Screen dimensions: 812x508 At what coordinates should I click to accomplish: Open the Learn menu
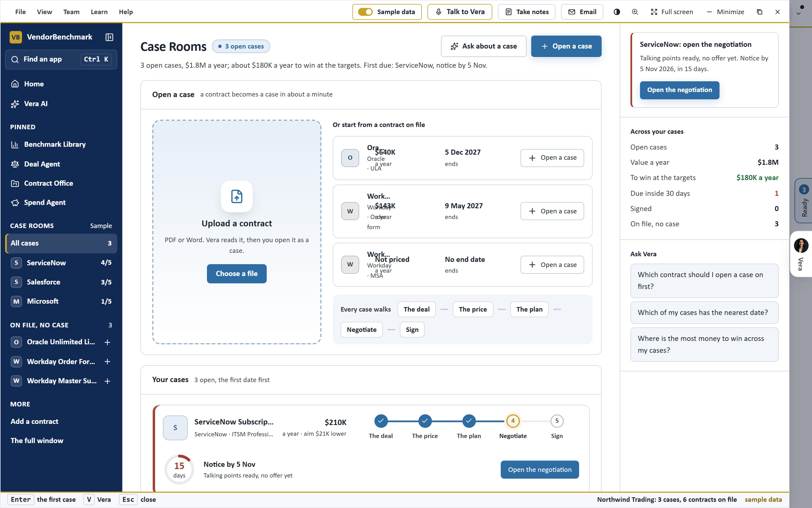point(99,12)
